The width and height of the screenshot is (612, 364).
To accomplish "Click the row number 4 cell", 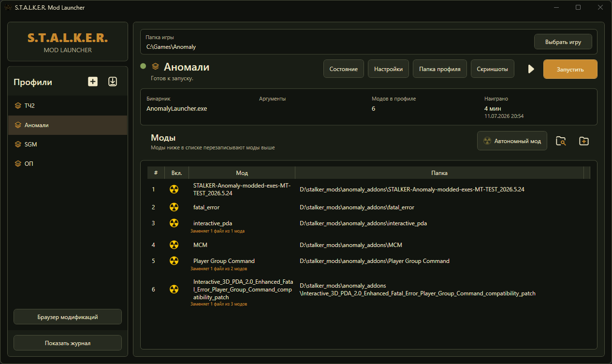I will pyautogui.click(x=154, y=245).
